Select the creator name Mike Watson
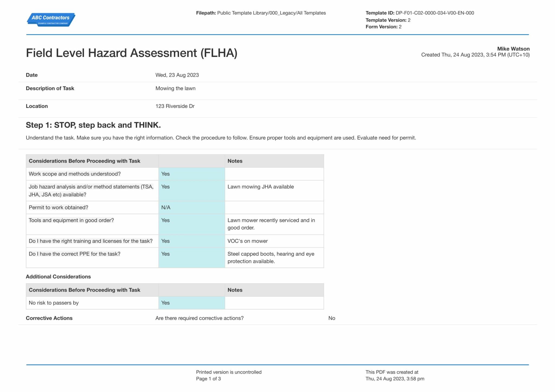This screenshot has height=392, width=555. click(x=514, y=49)
